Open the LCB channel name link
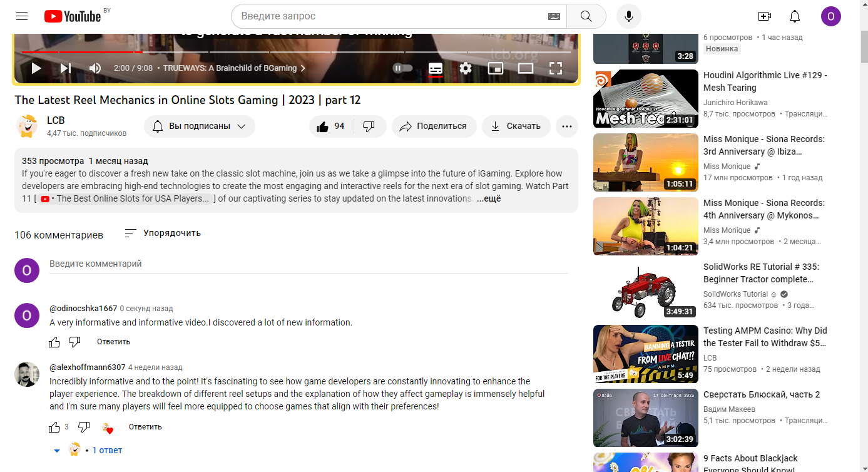Viewport: 868px width, 472px height. click(56, 120)
